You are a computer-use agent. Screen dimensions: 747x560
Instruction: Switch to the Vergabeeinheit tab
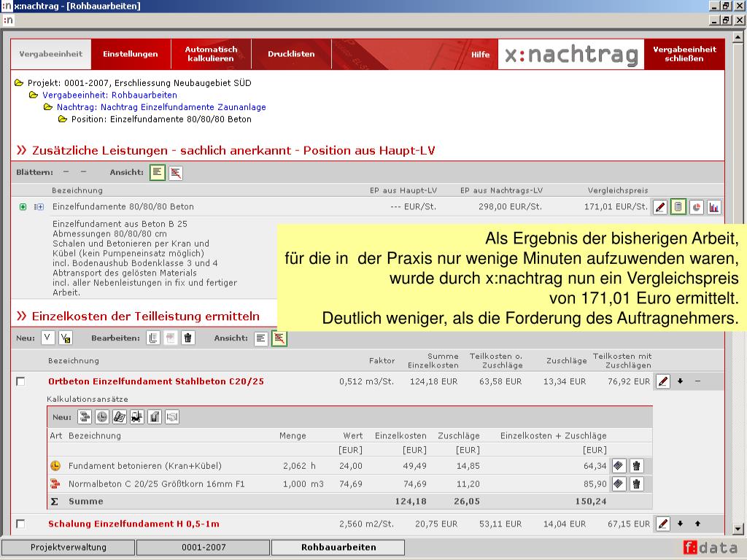pyautogui.click(x=51, y=54)
